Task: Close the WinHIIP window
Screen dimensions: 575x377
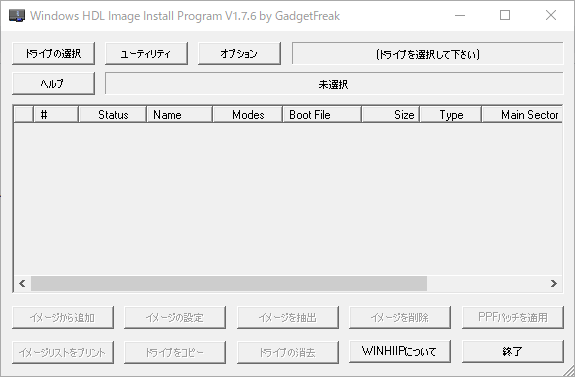Action: point(551,15)
